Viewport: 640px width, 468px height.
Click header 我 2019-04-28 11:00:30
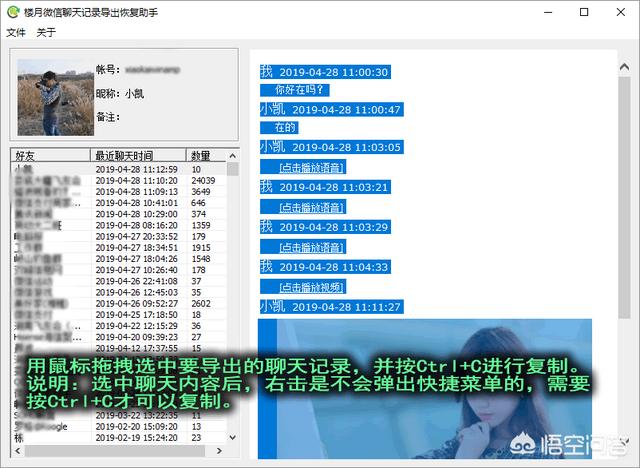325,72
